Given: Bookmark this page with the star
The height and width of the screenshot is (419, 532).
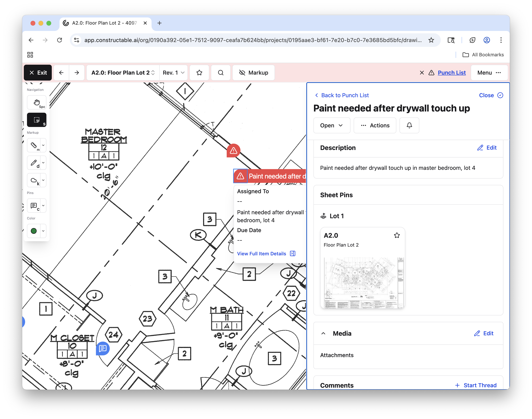Looking at the screenshot, I should pos(431,40).
